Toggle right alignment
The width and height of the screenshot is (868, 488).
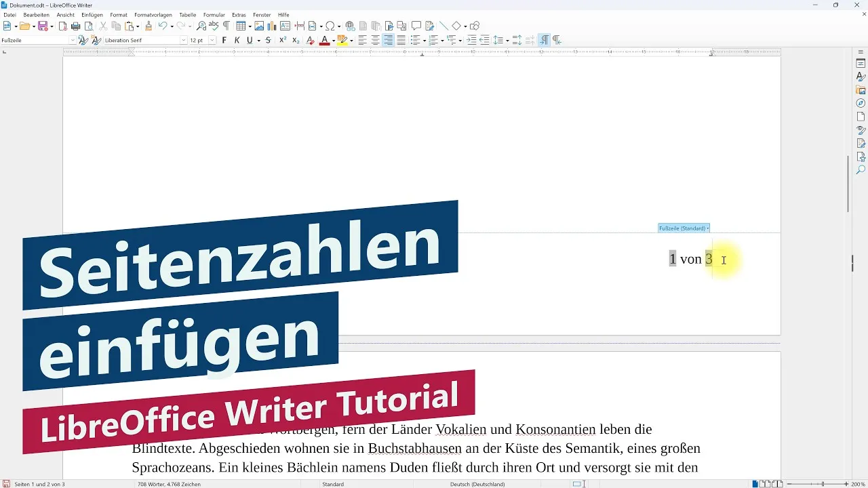(x=388, y=40)
